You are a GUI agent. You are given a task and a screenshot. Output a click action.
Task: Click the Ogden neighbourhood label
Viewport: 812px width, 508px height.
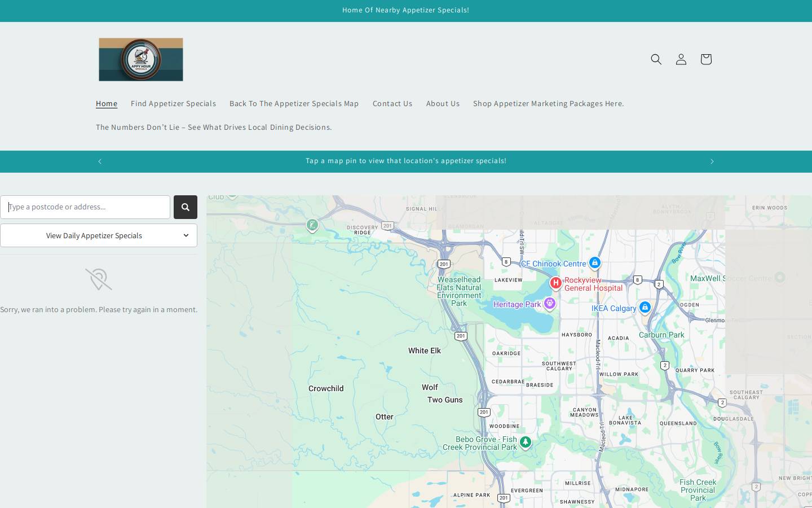click(x=690, y=305)
